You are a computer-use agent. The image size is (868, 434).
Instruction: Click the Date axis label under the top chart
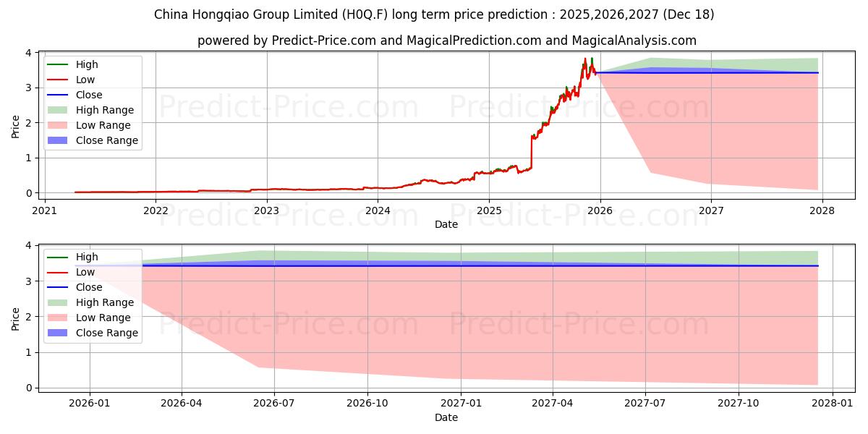[x=446, y=224]
